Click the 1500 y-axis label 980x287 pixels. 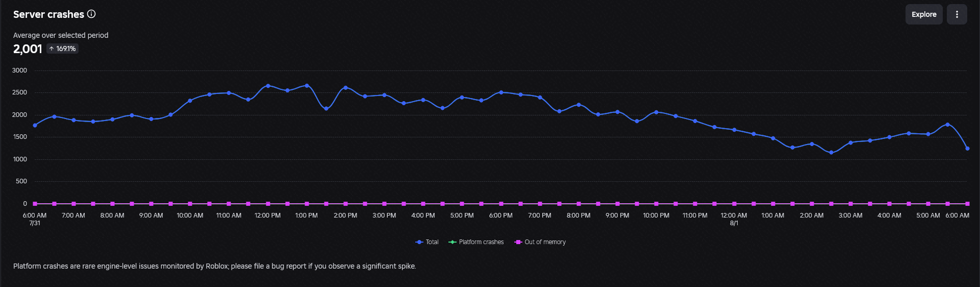click(x=19, y=137)
